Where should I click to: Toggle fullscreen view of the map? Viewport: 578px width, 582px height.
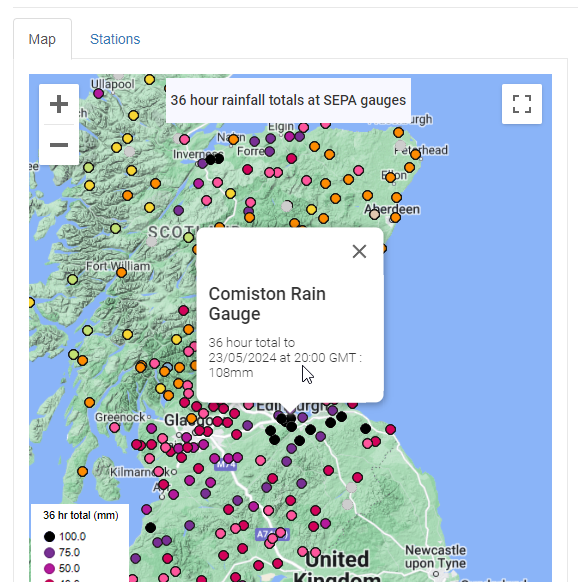[522, 104]
